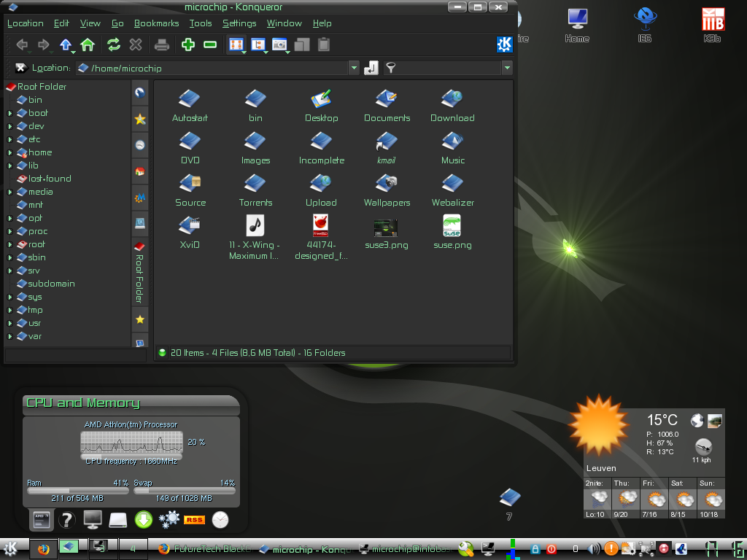Select subdomain in the folder tree

pos(46,284)
